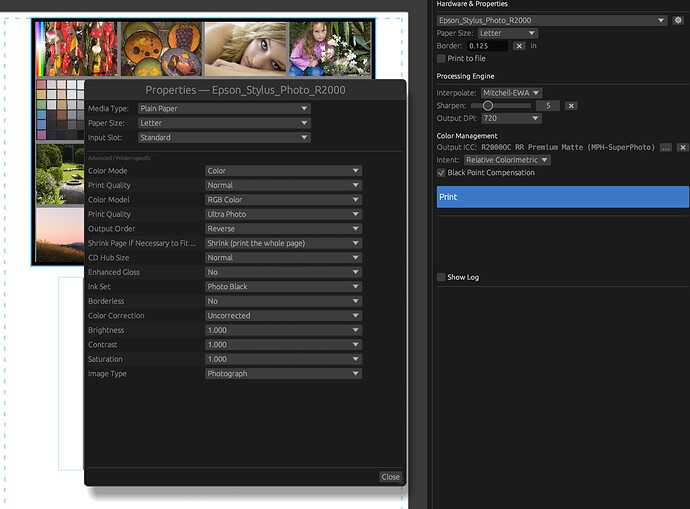Clear the Output ICC profile with X
The height and width of the screenshot is (509, 690).
point(683,147)
